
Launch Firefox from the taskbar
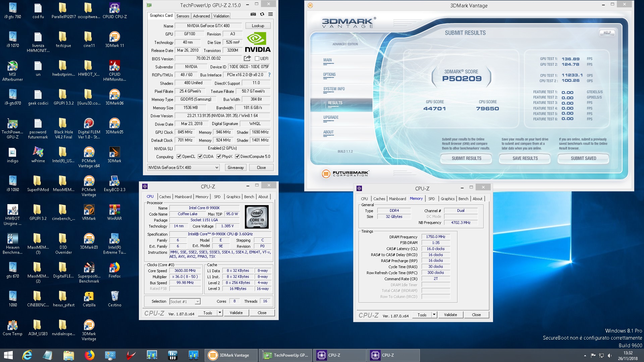pyautogui.click(x=89, y=355)
